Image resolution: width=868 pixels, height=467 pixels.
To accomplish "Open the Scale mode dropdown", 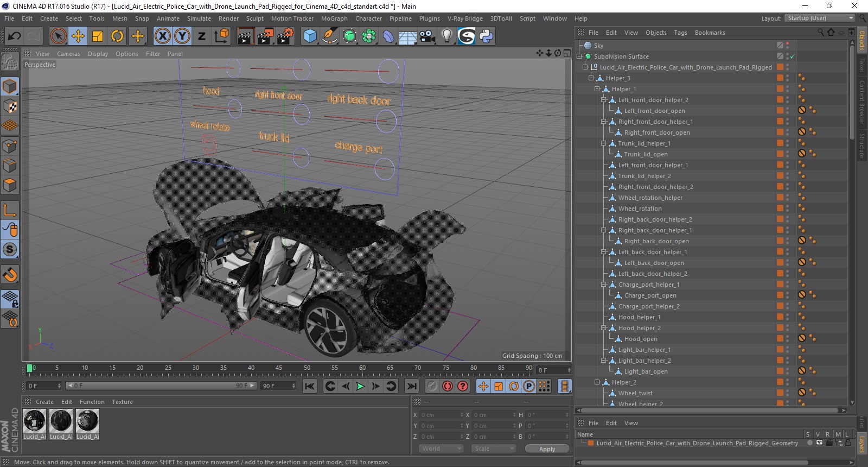I will (x=493, y=449).
